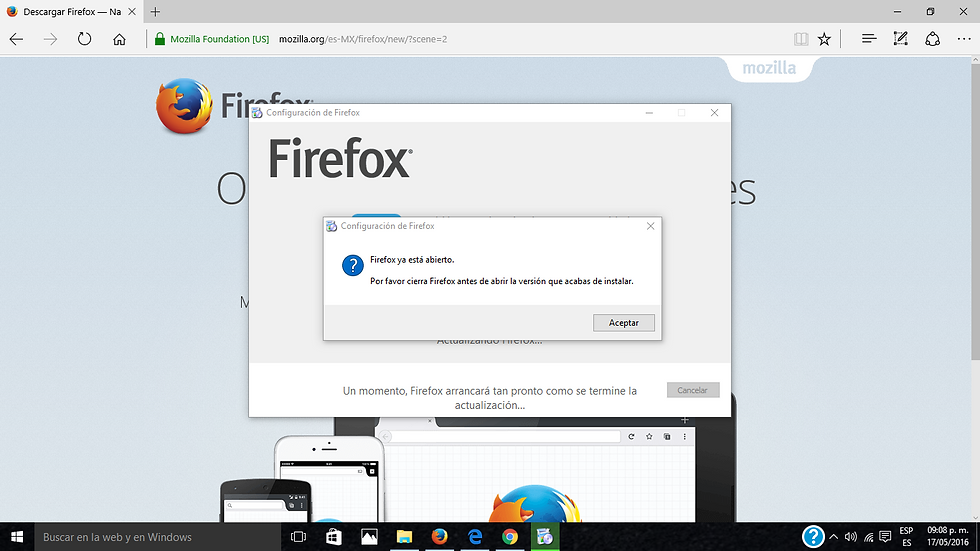Open the Edge home page
980x551 pixels.
coord(119,39)
